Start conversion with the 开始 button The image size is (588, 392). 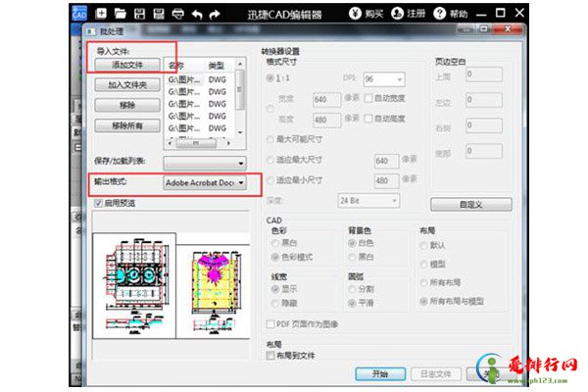point(380,373)
